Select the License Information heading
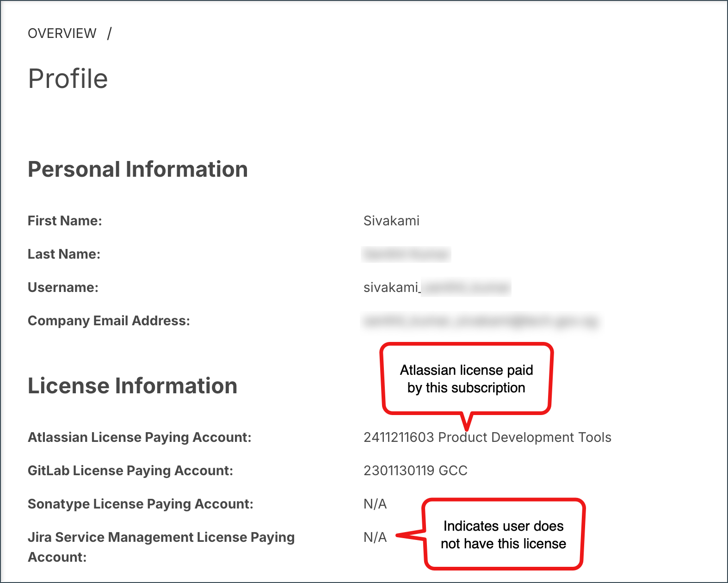728x583 pixels. [x=132, y=386]
